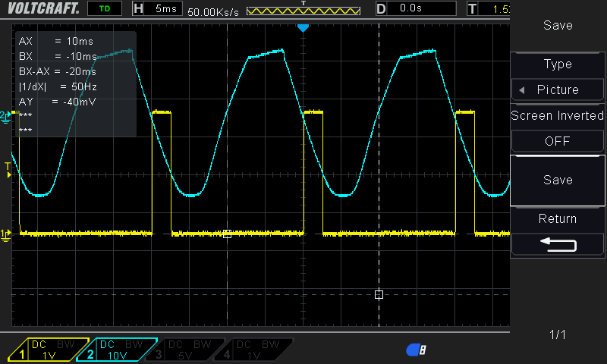Click the AX cursor handle on yellow trace
Viewport: 607px width, 364px height.
pos(227,234)
